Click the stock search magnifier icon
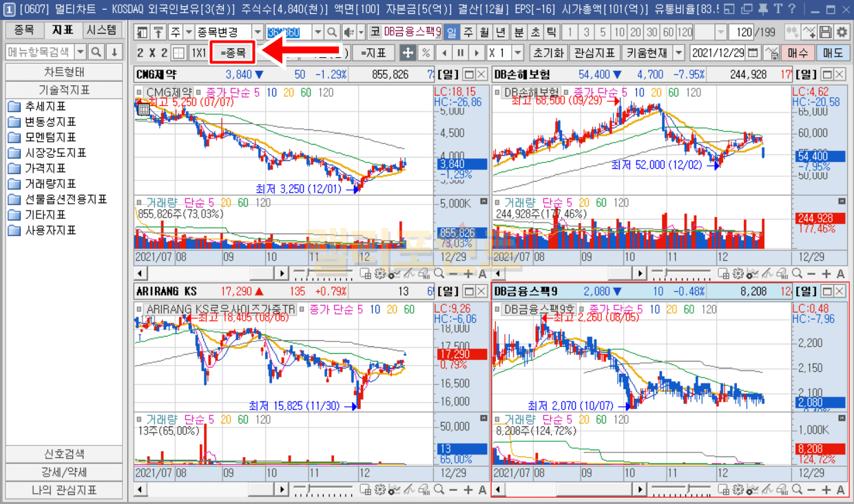This screenshot has width=854, height=504. point(332,32)
